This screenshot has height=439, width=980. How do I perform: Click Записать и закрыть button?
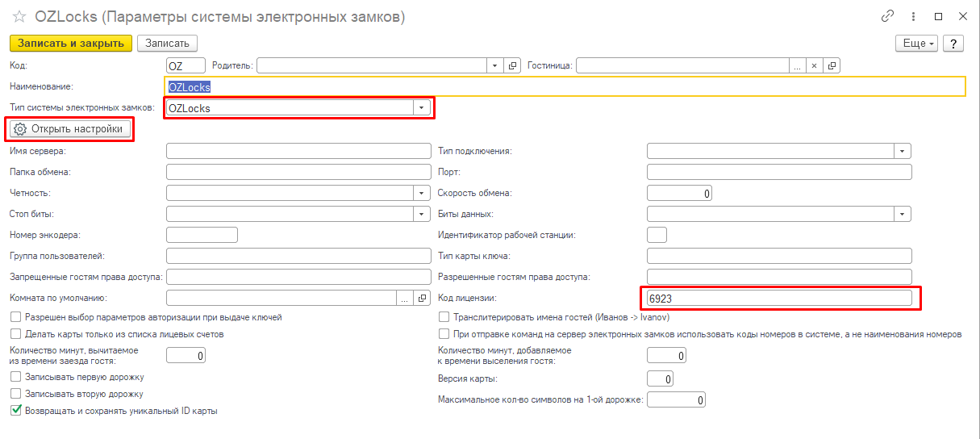(x=70, y=44)
